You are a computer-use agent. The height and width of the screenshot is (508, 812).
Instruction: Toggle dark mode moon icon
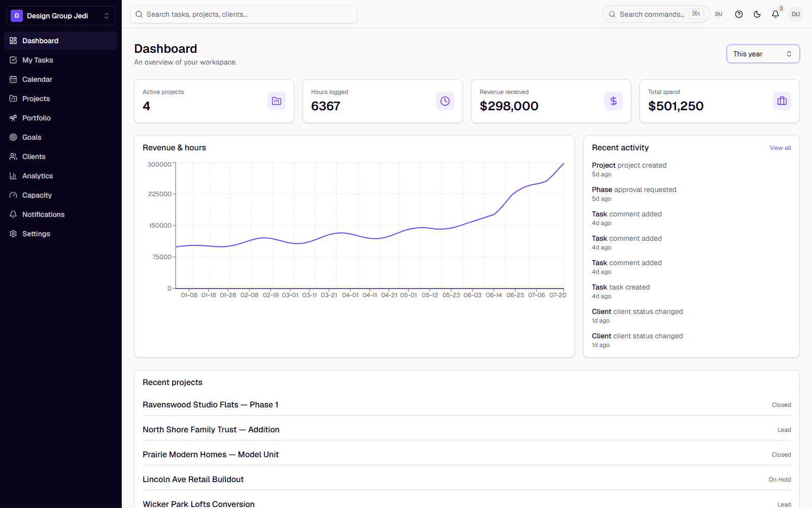point(757,14)
